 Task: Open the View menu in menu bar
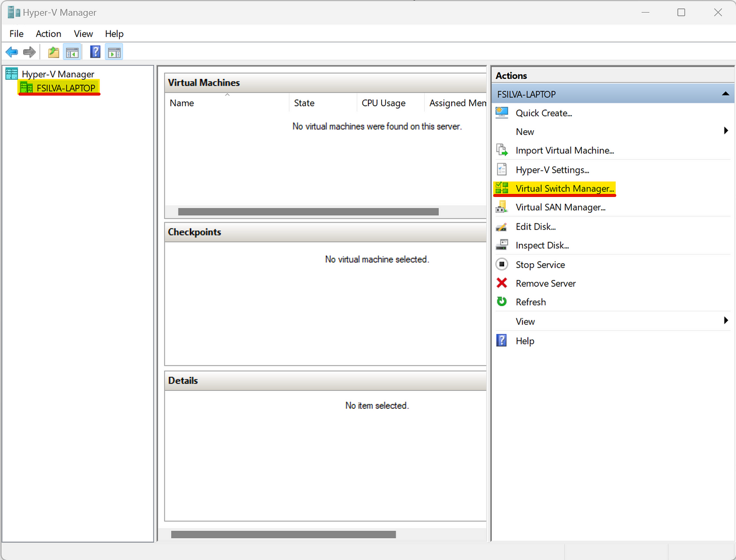[x=83, y=34]
